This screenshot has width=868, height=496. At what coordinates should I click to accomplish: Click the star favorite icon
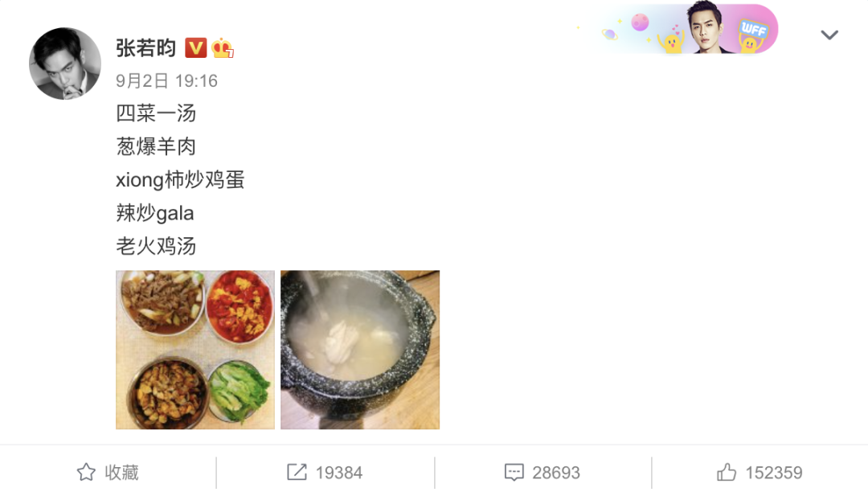tap(86, 472)
